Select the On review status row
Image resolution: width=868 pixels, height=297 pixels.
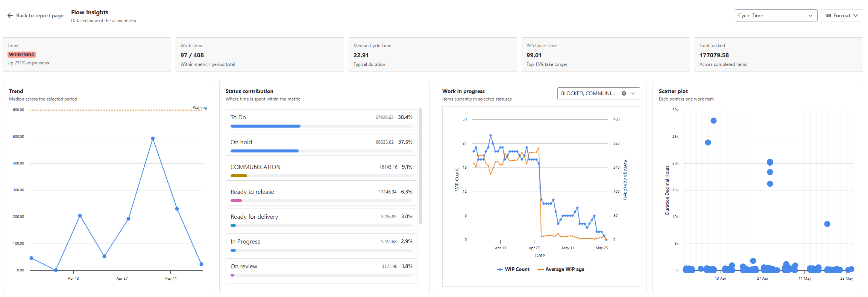click(x=322, y=269)
